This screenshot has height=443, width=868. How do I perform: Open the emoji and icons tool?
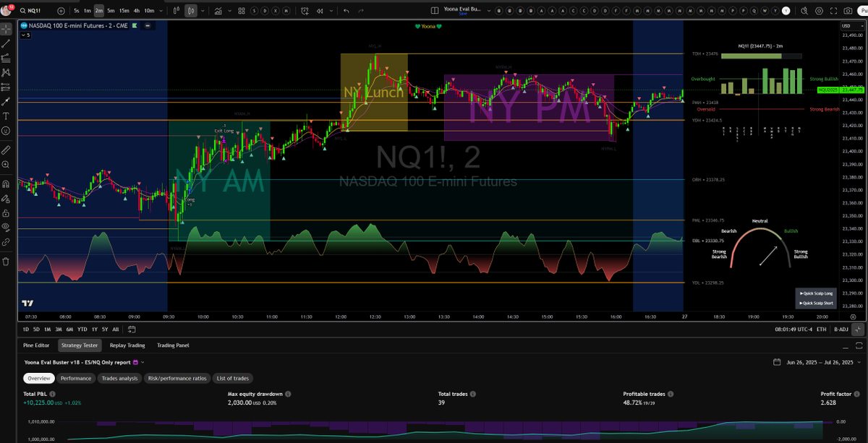pos(7,131)
